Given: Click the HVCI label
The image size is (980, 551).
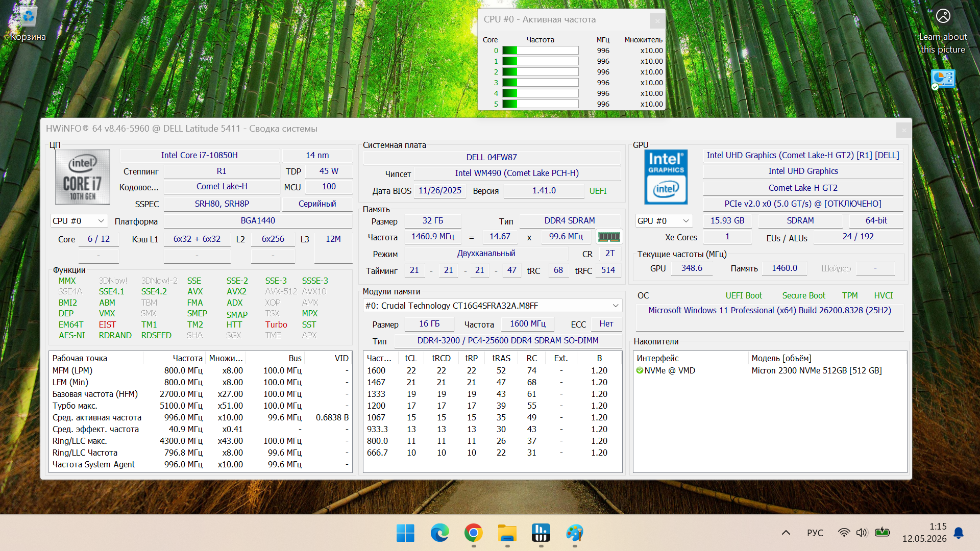Looking at the screenshot, I should (884, 295).
